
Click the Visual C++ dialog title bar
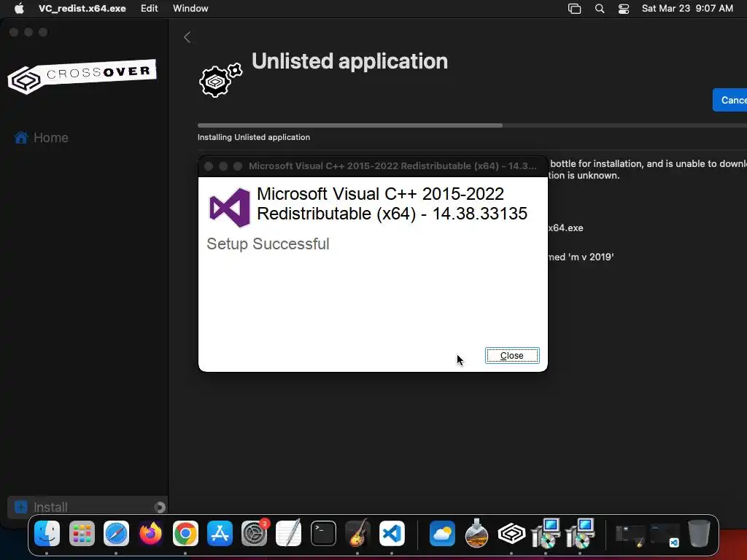tap(373, 166)
